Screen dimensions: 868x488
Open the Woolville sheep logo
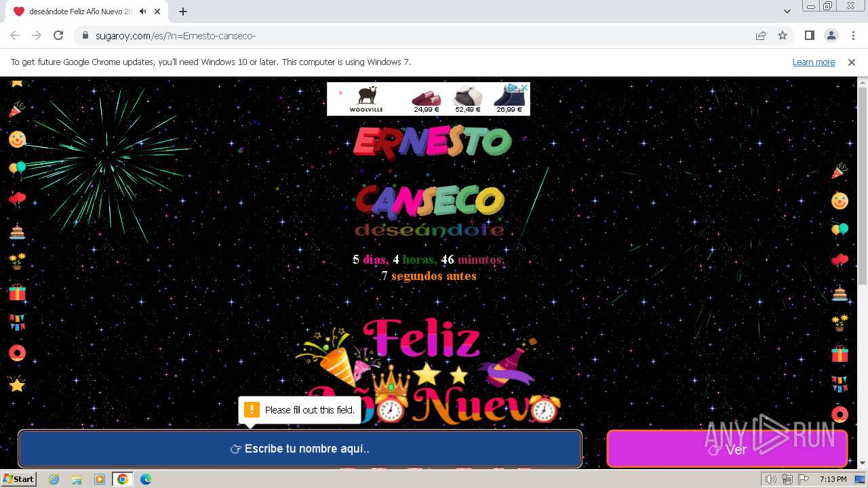pos(366,99)
